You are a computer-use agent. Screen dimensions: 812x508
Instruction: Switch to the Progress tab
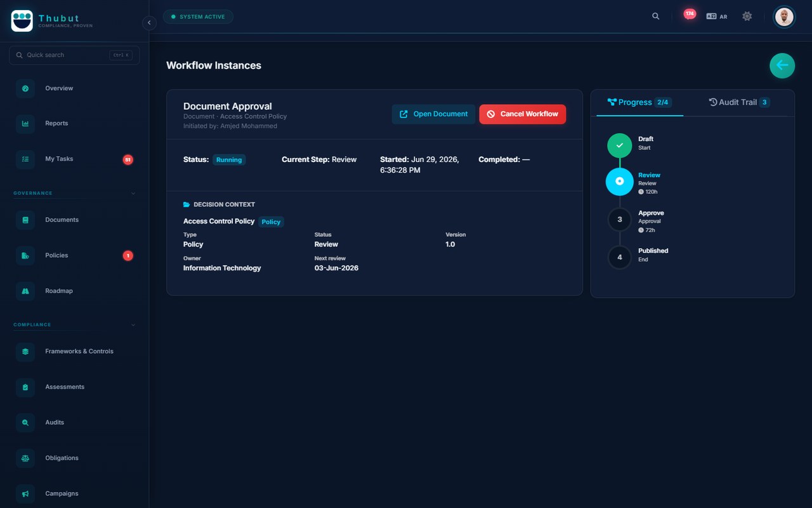639,103
